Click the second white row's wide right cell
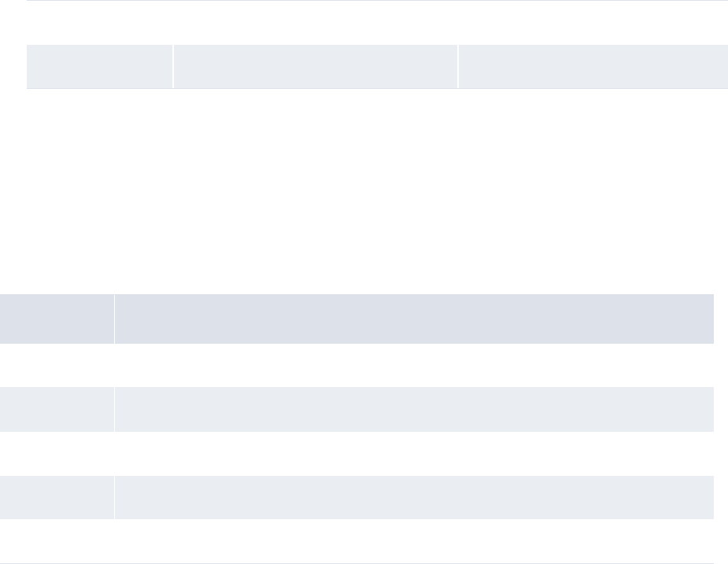This screenshot has width=728, height=564. click(x=414, y=454)
